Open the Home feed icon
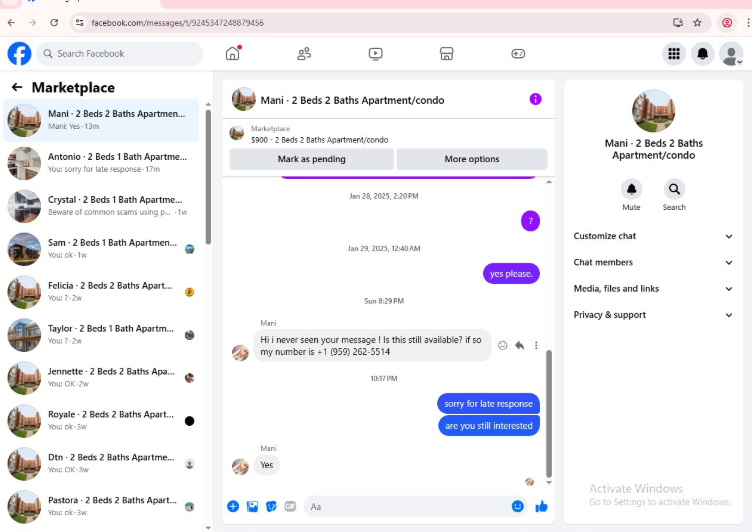Image resolution: width=752 pixels, height=532 pixels. coord(233,53)
